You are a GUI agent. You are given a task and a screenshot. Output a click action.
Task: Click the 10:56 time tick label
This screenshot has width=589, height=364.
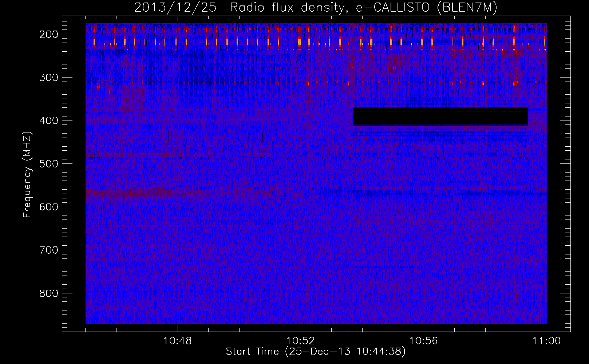(424, 341)
